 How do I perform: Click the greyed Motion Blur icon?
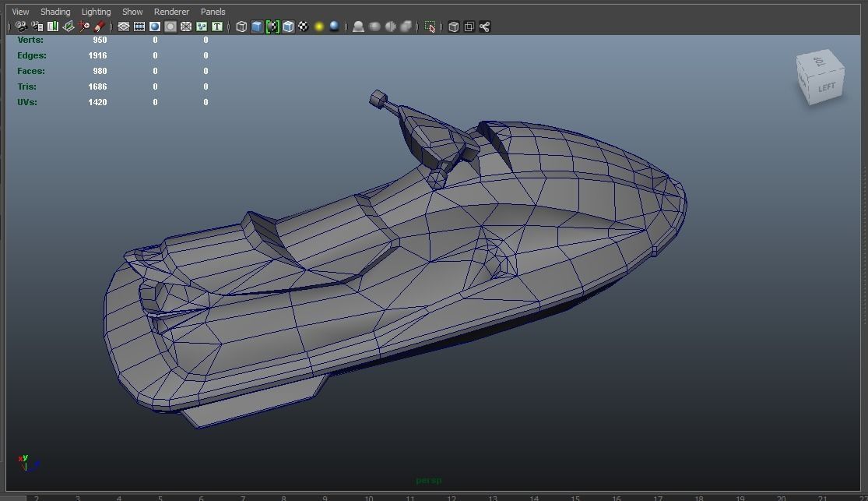click(390, 26)
